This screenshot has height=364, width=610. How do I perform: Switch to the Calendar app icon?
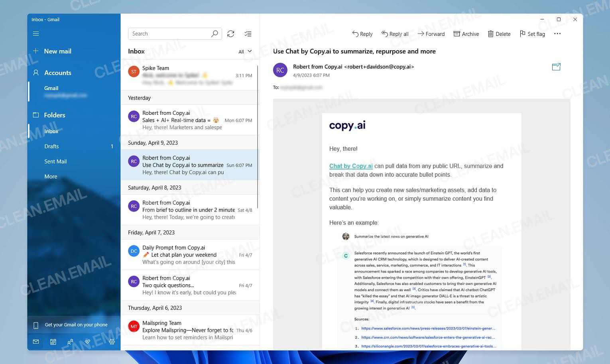point(53,342)
